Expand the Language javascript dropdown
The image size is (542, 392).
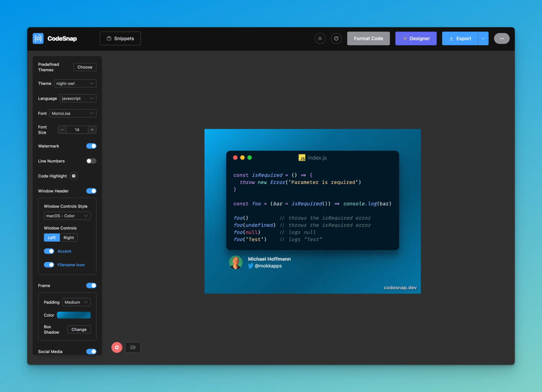[x=78, y=98]
